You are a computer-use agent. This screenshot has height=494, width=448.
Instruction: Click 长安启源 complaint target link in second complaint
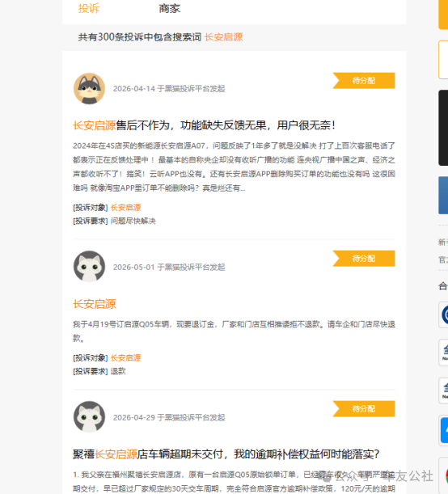pos(125,358)
